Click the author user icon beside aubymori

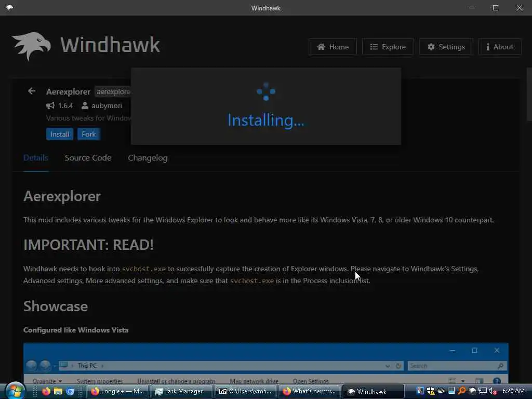point(85,105)
